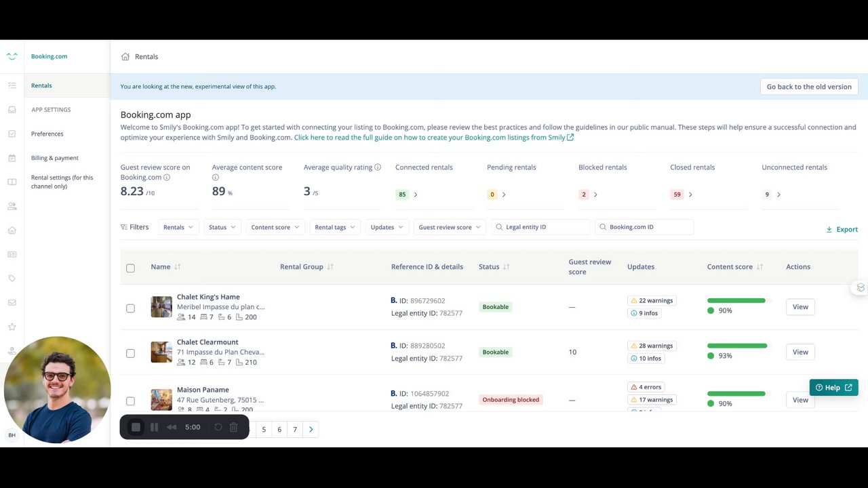Image resolution: width=868 pixels, height=488 pixels.
Task: Open the inbox tray icon in rail
Action: [12, 110]
